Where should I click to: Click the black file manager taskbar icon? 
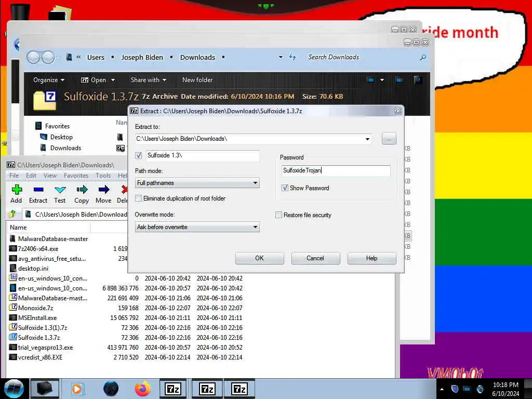45,389
